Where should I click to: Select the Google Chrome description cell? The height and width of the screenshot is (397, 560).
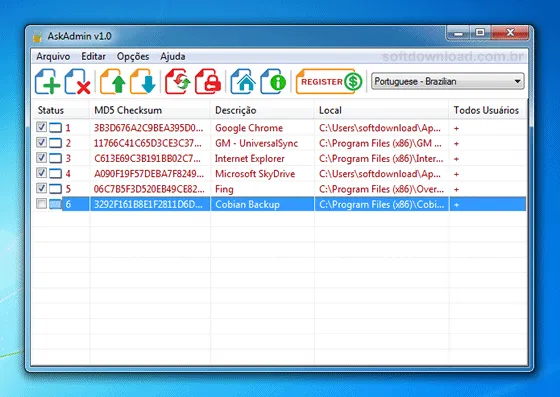249,128
